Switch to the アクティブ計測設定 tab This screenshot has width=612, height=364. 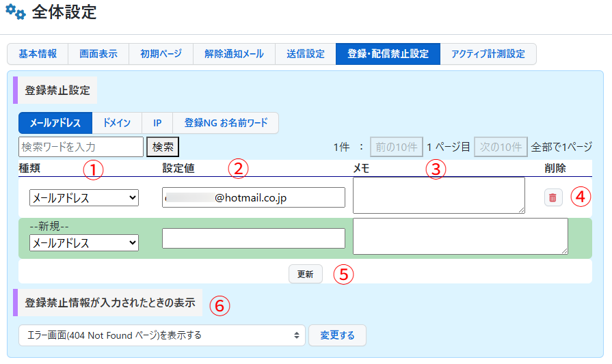pos(488,54)
